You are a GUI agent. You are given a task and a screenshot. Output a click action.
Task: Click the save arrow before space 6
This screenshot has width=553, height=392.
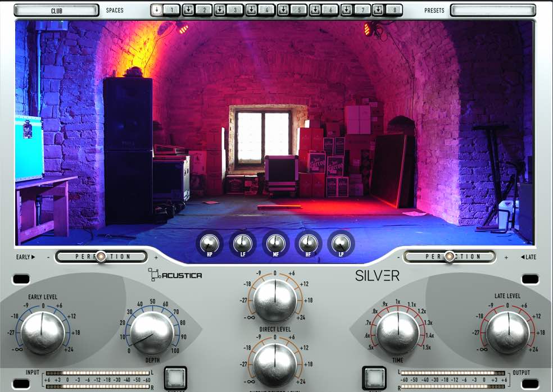pos(315,10)
